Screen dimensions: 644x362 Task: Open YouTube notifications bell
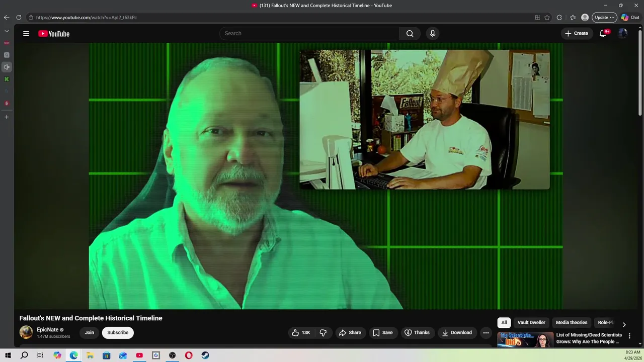coord(603,34)
